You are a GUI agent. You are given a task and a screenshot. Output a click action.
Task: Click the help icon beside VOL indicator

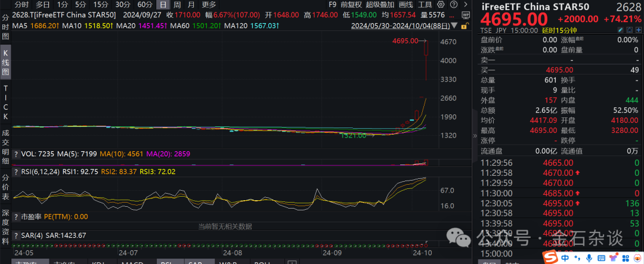[17, 154]
